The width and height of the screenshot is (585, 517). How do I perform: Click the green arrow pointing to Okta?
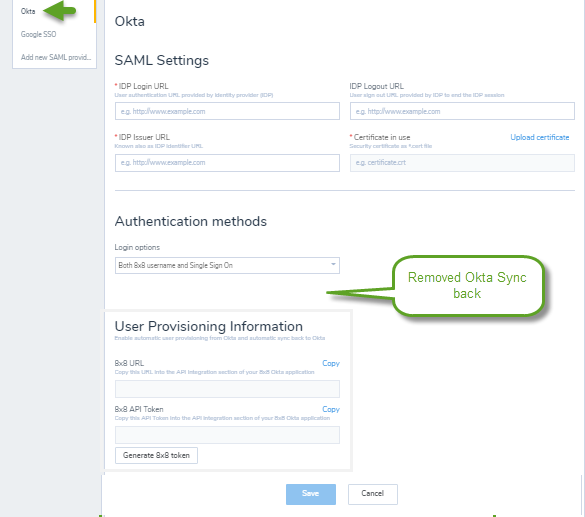tap(60, 10)
